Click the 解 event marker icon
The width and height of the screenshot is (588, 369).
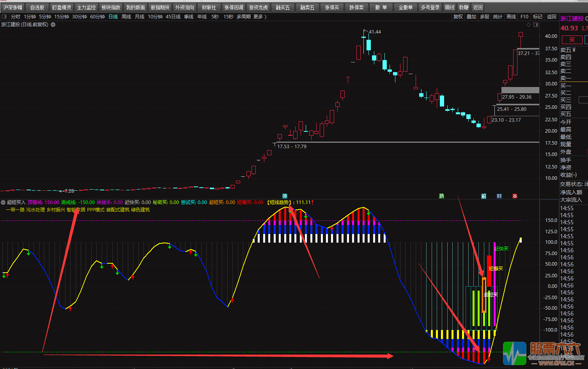tap(484, 196)
